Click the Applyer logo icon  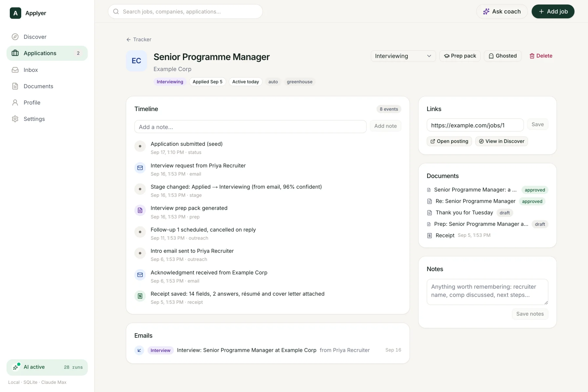(x=15, y=13)
